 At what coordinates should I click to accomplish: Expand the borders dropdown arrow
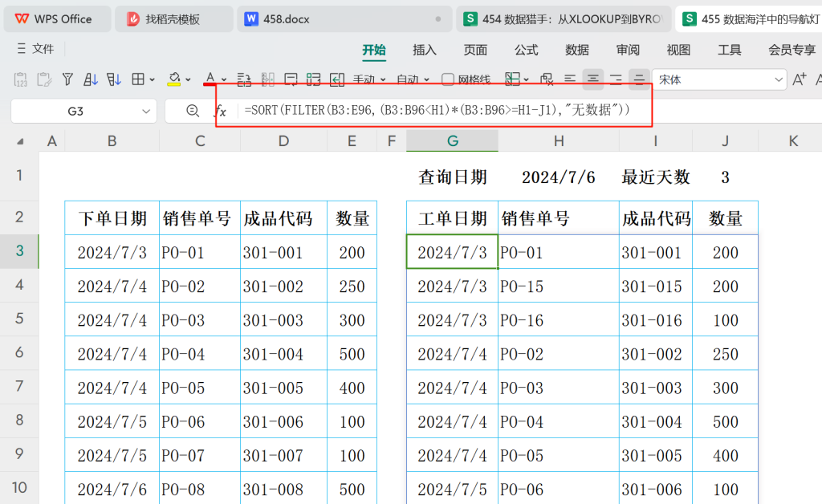pyautogui.click(x=152, y=79)
